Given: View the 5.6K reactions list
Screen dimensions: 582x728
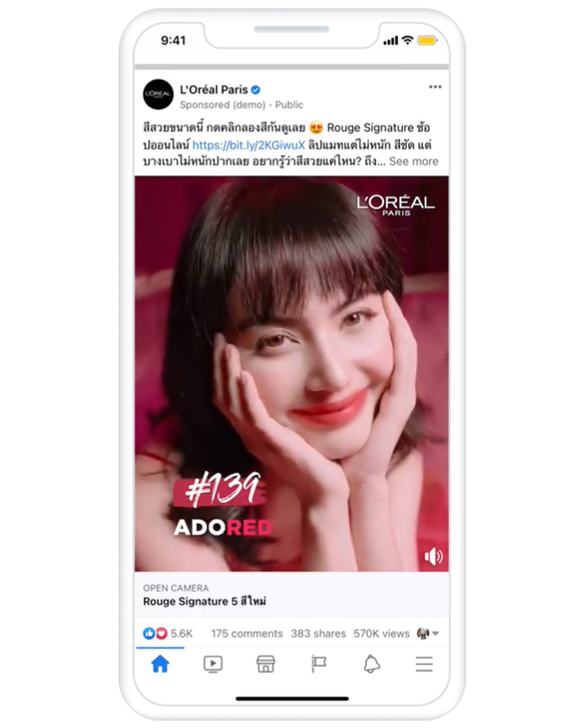Looking at the screenshot, I should point(168,633).
